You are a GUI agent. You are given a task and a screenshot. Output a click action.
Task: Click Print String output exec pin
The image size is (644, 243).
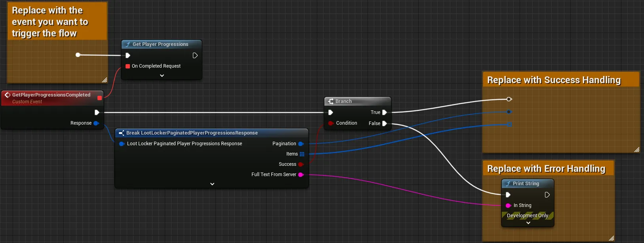[x=547, y=195]
